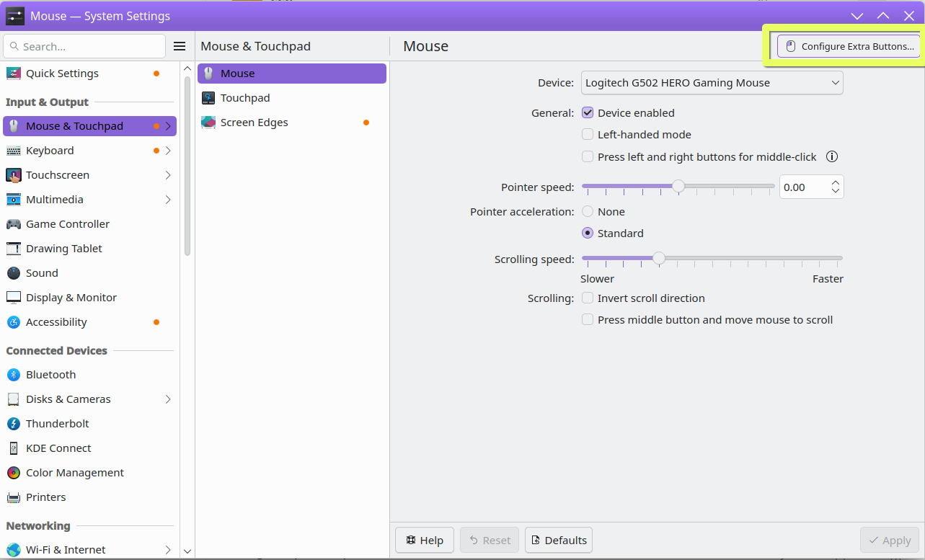This screenshot has width=925, height=560.
Task: Select the Sound icon in the sidebar
Action: 14,273
